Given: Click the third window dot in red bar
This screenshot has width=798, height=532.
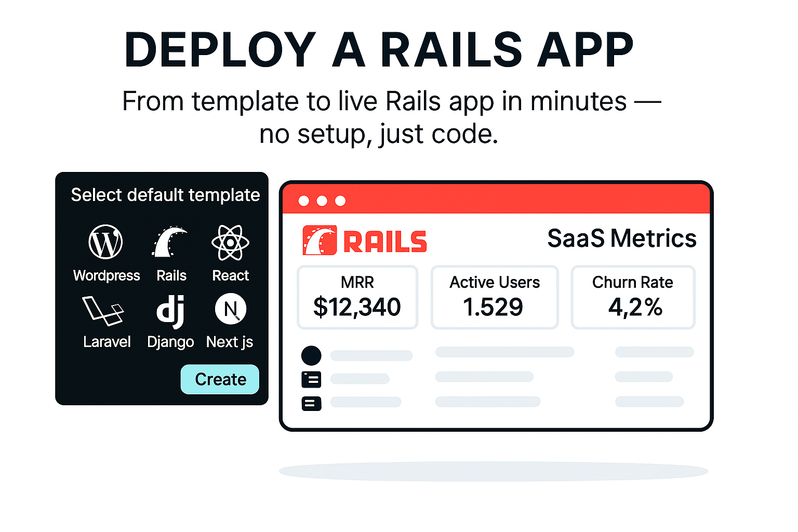Looking at the screenshot, I should (340, 201).
